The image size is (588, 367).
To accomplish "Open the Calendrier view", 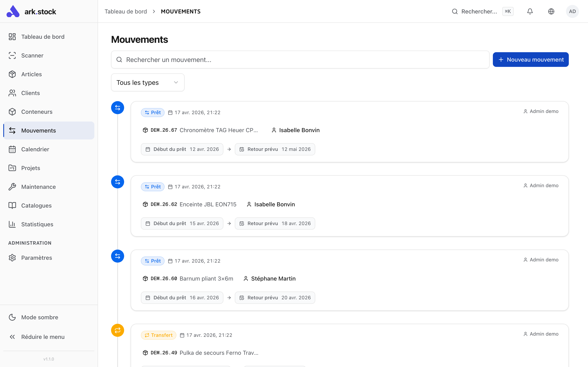I will [x=35, y=149].
